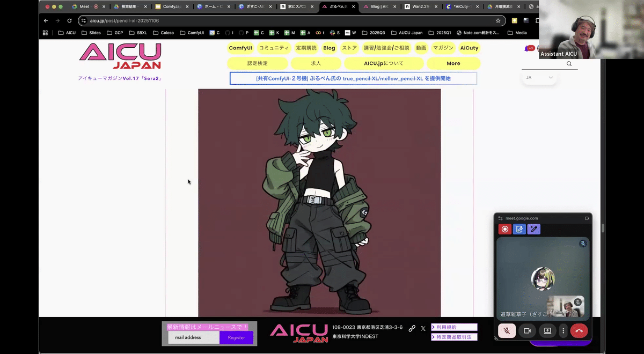Open the Slides bookmarks folder
This screenshot has height=354, width=644.
click(91, 33)
